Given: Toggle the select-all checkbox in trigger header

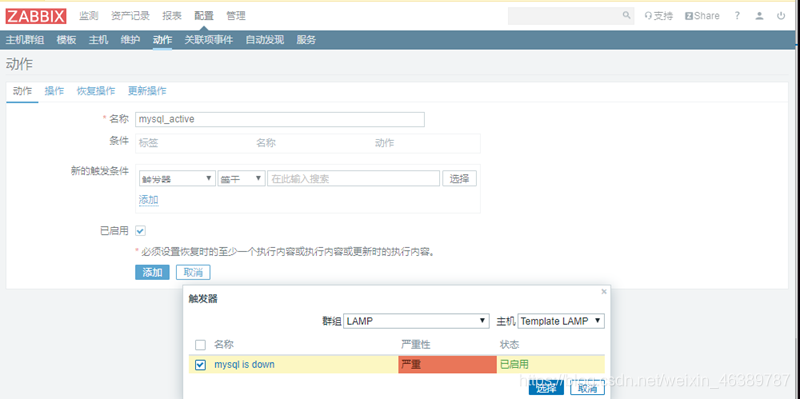Looking at the screenshot, I should click(x=201, y=345).
